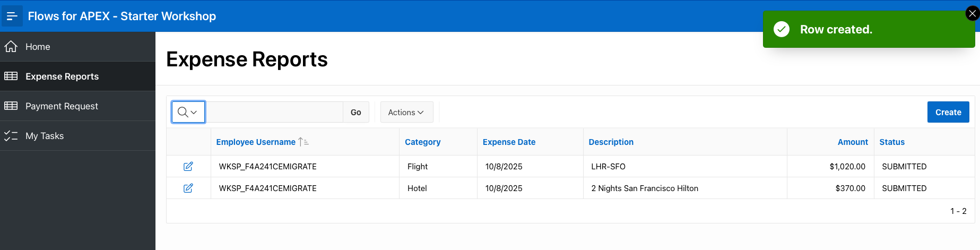980x250 pixels.
Task: Open Payment Request navigation item
Action: coord(77,106)
